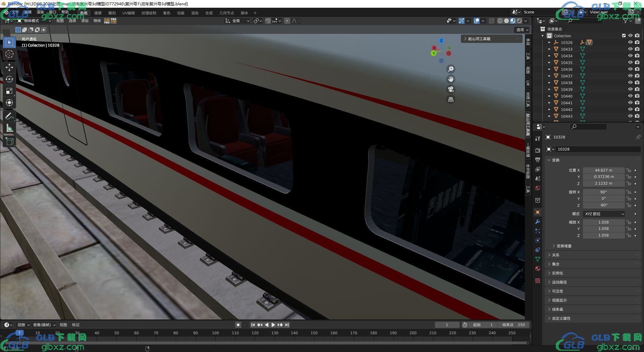Activate the Rotate tool
Image resolution: width=644 pixels, height=352 pixels.
[9, 79]
